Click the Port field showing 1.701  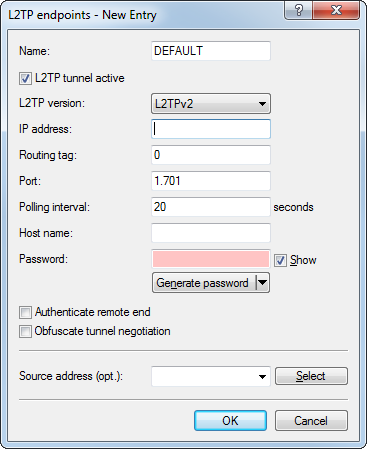(211, 181)
